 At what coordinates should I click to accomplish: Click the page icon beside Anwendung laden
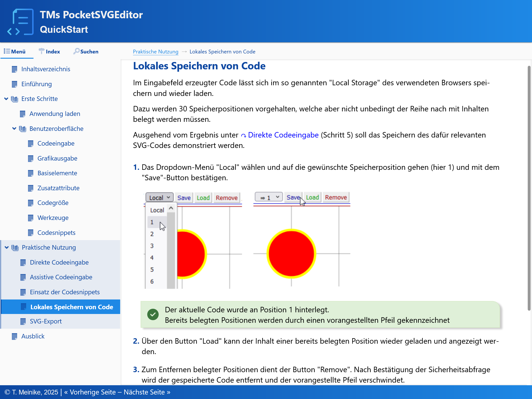[23, 114]
